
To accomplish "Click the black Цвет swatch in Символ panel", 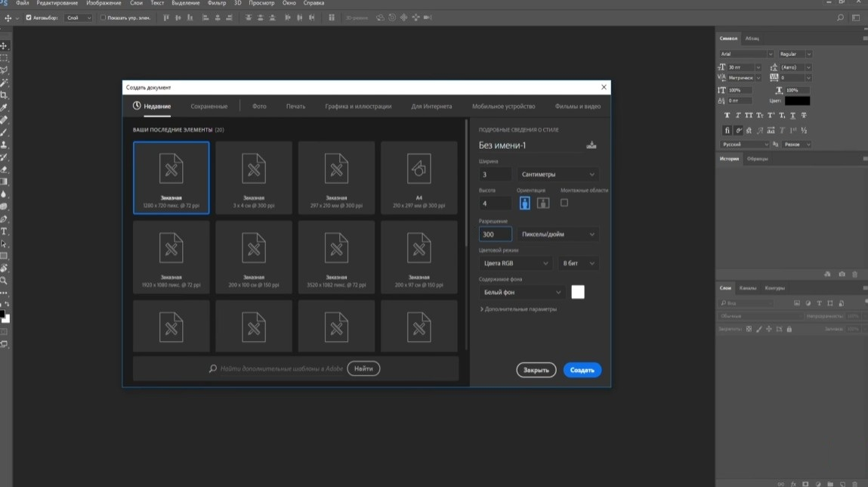I will 797,101.
